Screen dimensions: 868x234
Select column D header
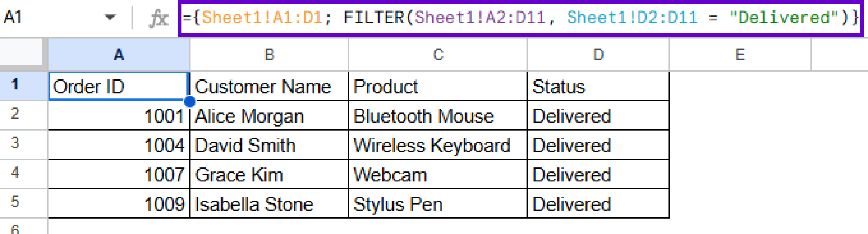[x=598, y=55]
